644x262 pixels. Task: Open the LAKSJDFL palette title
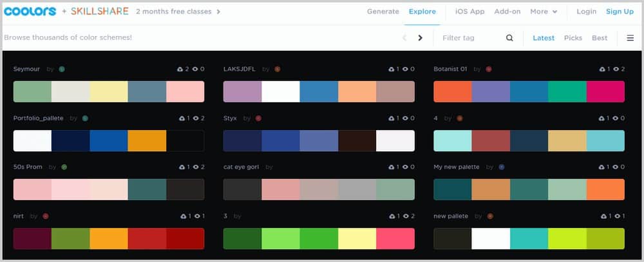click(x=240, y=69)
